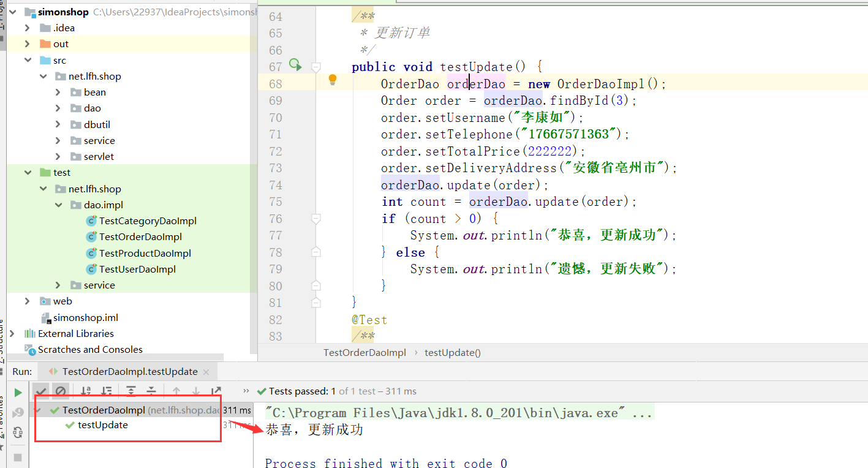The height and width of the screenshot is (468, 868).
Task: Select testUpdate in test results tree
Action: [103, 425]
